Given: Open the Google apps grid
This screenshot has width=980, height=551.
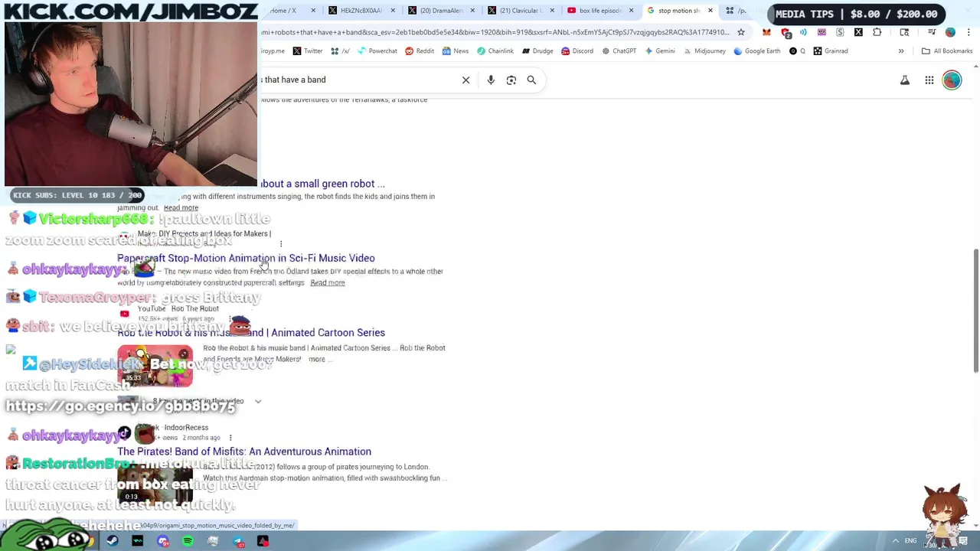Looking at the screenshot, I should pos(929,80).
